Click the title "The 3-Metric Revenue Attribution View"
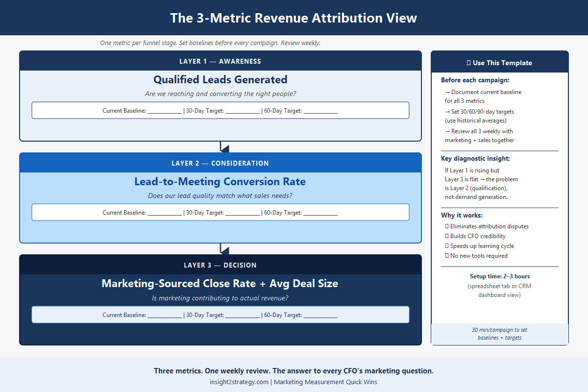The width and height of the screenshot is (588, 392). click(x=294, y=18)
